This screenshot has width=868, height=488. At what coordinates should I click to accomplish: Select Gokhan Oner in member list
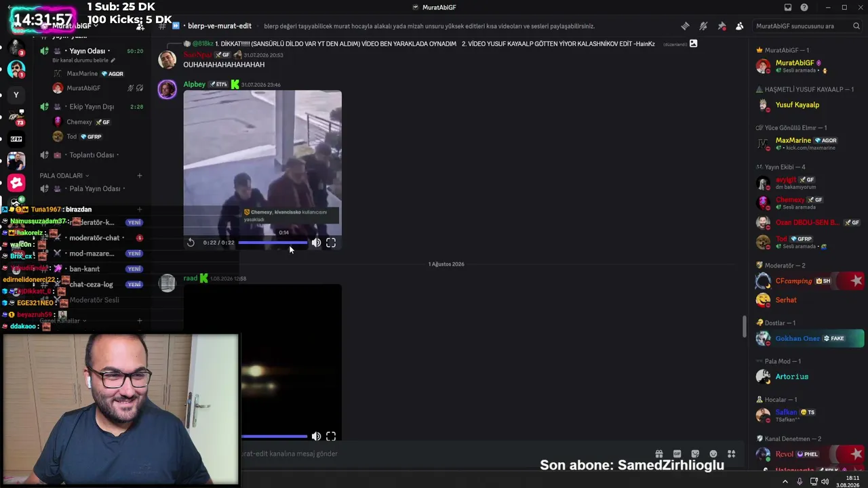coord(810,338)
